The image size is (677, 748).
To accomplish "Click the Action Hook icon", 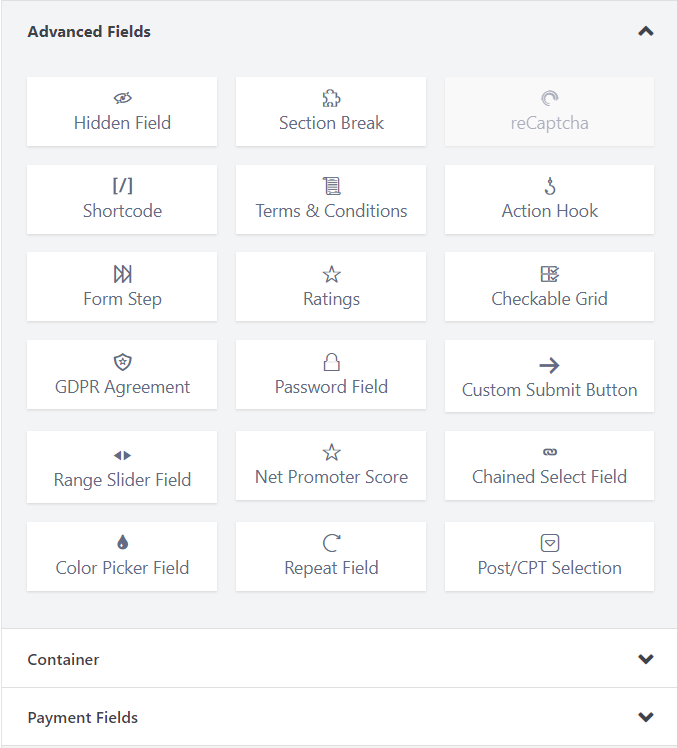I will tap(549, 186).
